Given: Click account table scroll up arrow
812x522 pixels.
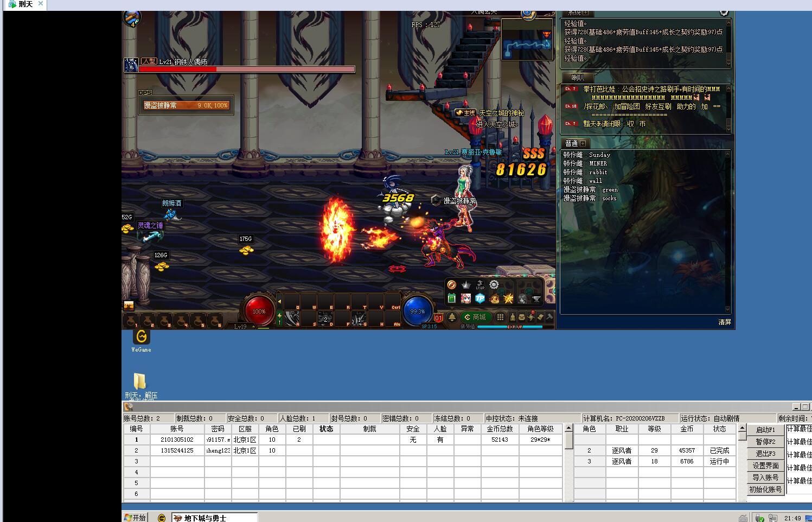Looking at the screenshot, I should [x=569, y=428].
